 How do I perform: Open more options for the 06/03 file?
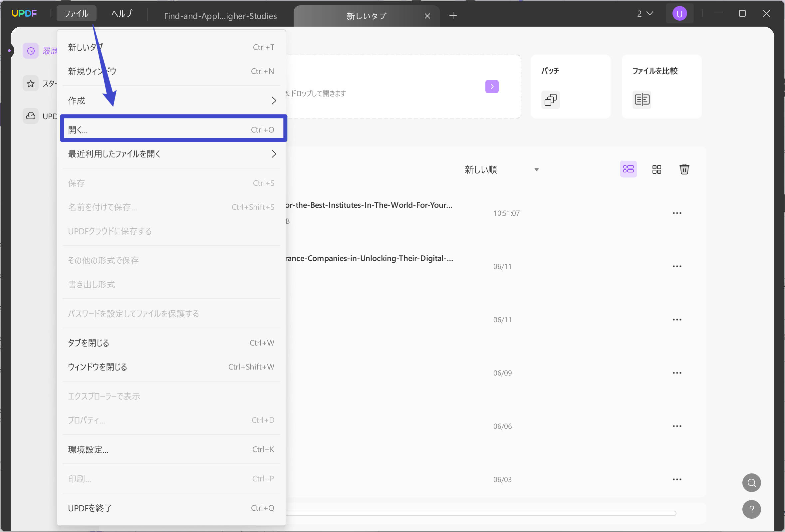coord(676,479)
